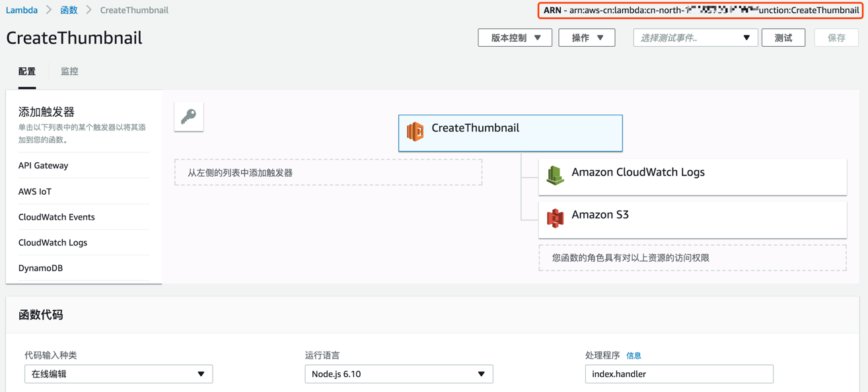Open the 操作 dropdown menu
This screenshot has width=868, height=392.
click(587, 38)
